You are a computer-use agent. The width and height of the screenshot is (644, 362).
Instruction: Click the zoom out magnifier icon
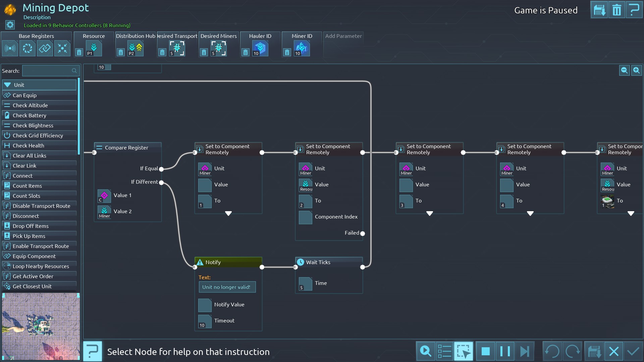coord(624,70)
